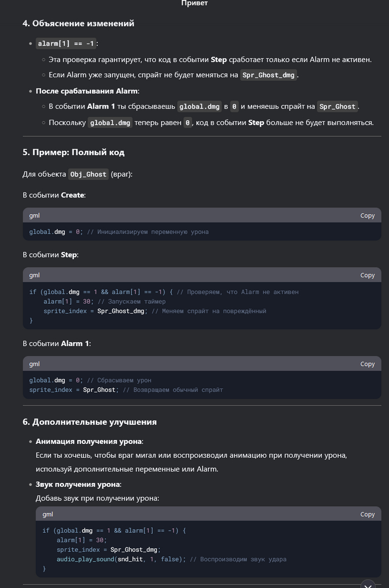Click the "alarm[1] == -1" inline code bullet
389x588 pixels.
(66, 43)
